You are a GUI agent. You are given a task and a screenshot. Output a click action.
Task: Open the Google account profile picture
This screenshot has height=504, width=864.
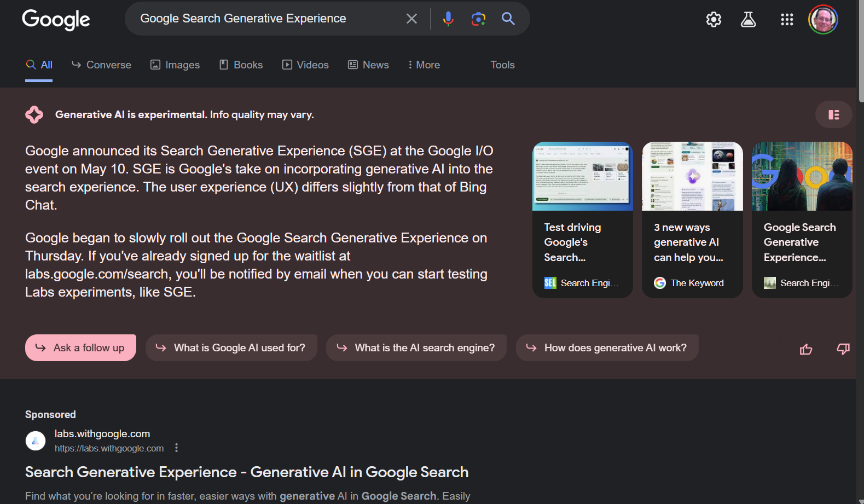click(x=823, y=20)
